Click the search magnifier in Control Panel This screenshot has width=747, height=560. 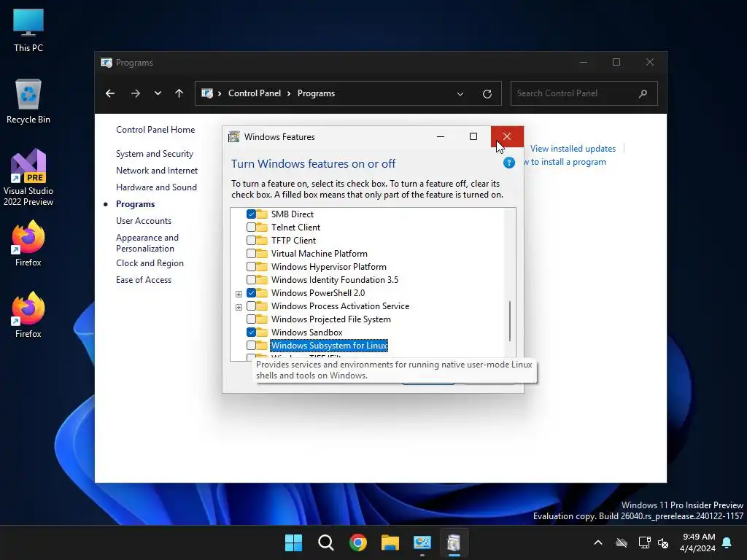643,93
